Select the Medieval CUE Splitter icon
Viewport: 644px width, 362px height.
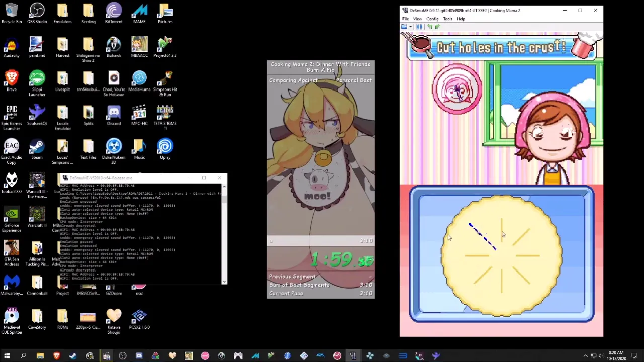12,322
